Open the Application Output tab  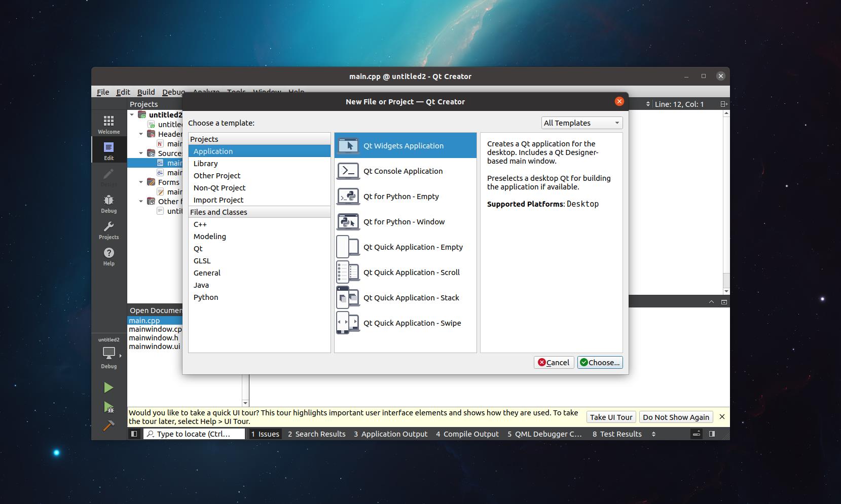[x=390, y=434]
